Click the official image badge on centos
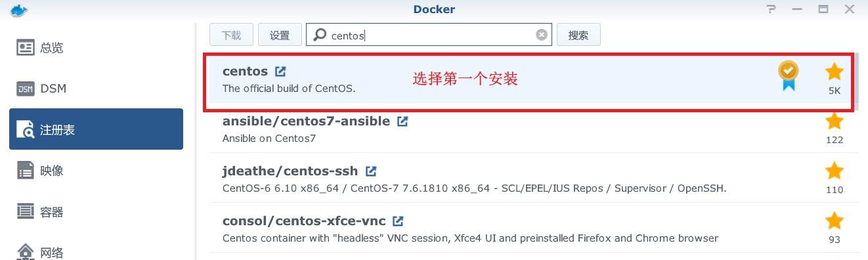The width and height of the screenshot is (868, 260). [789, 76]
